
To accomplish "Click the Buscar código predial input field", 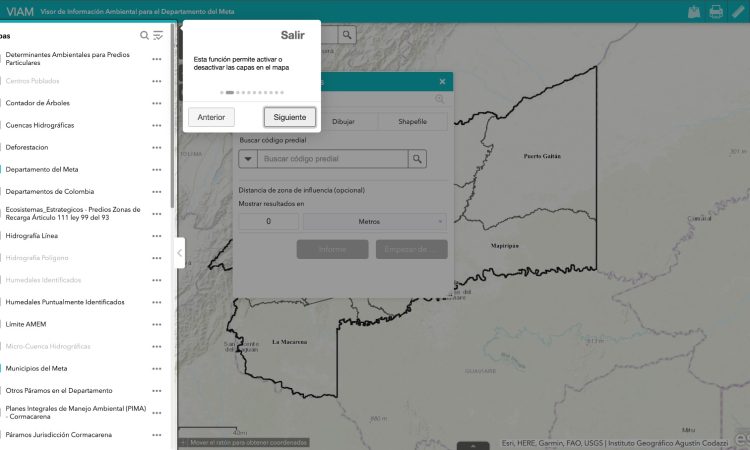I will tap(332, 159).
